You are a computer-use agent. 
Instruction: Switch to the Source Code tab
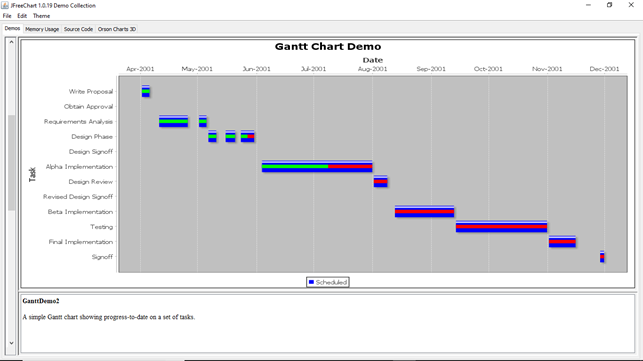pyautogui.click(x=78, y=29)
